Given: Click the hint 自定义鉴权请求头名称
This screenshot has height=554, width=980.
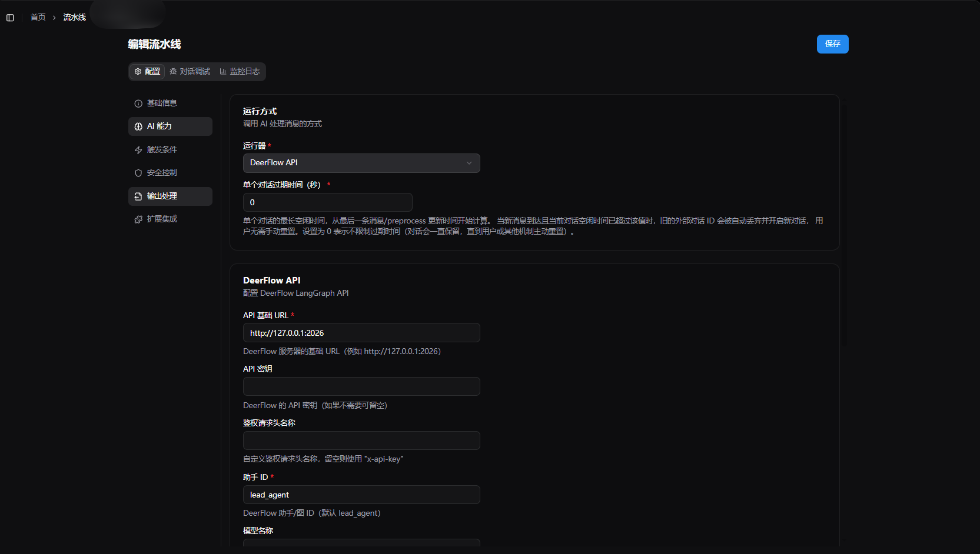Looking at the screenshot, I should 323,459.
